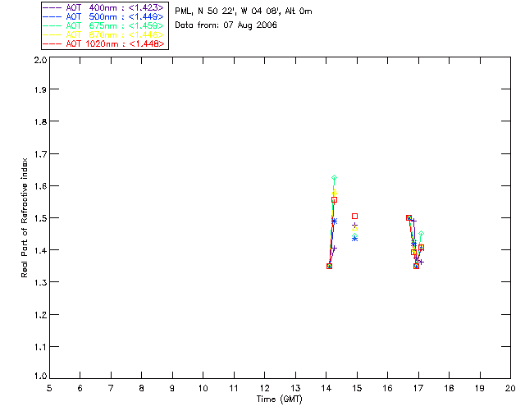525x420 pixels.
Task: Click the y-axis tick label 1.8
Action: [x=40, y=121]
